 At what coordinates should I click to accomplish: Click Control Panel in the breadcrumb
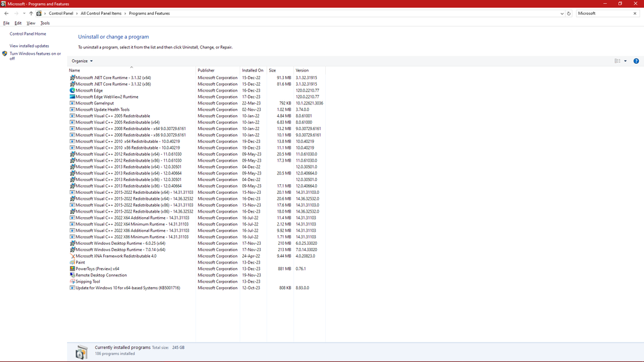pyautogui.click(x=61, y=14)
